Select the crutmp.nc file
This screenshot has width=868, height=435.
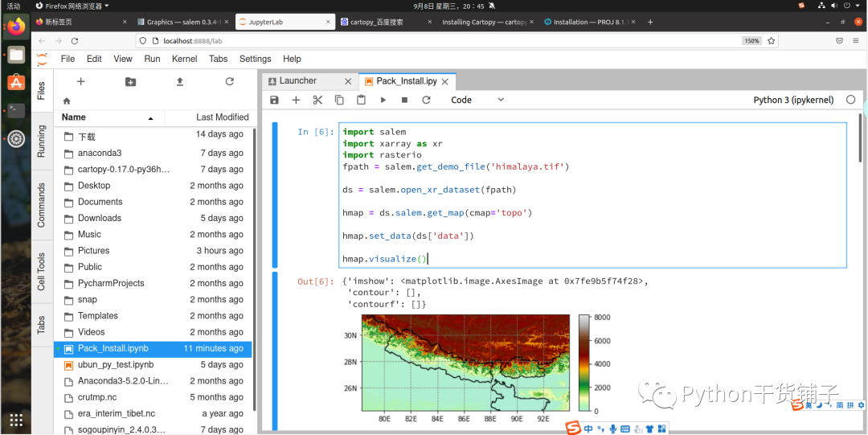(x=154, y=397)
